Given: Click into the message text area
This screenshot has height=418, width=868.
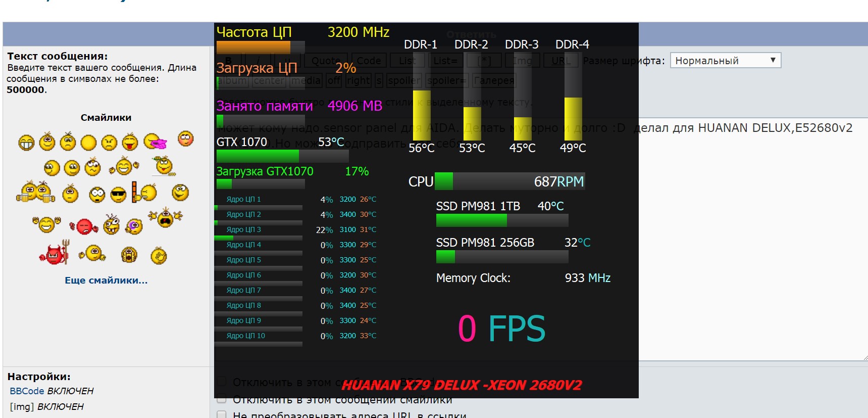Looking at the screenshot, I should pos(752,239).
